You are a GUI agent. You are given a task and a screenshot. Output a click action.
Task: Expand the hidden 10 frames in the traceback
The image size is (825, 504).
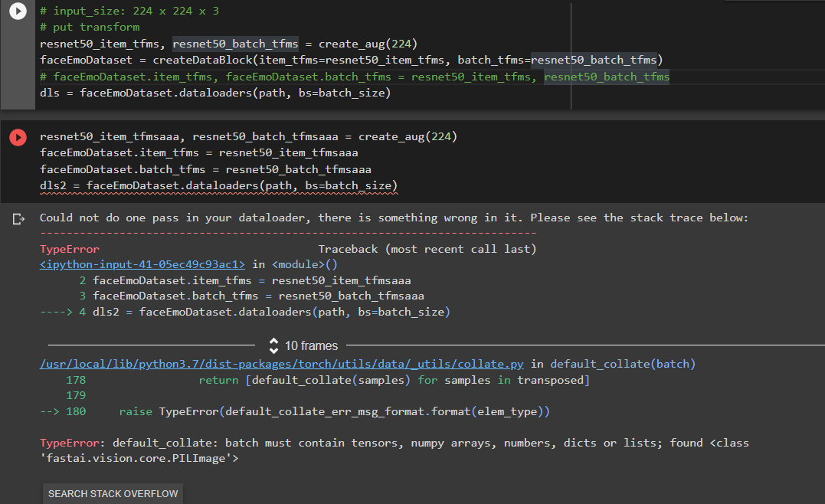tap(303, 345)
